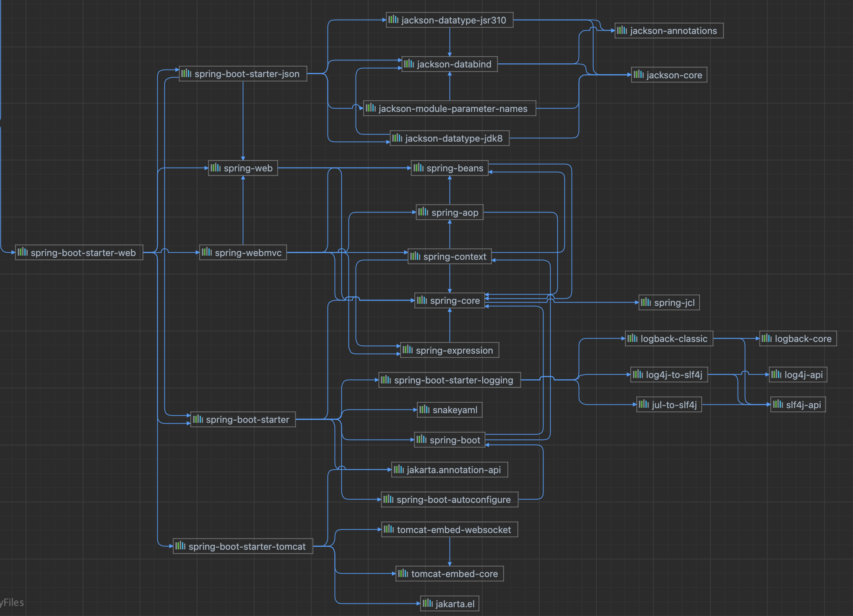Select the spring-context diagram node
Screen dimensions: 853x616
455,256
